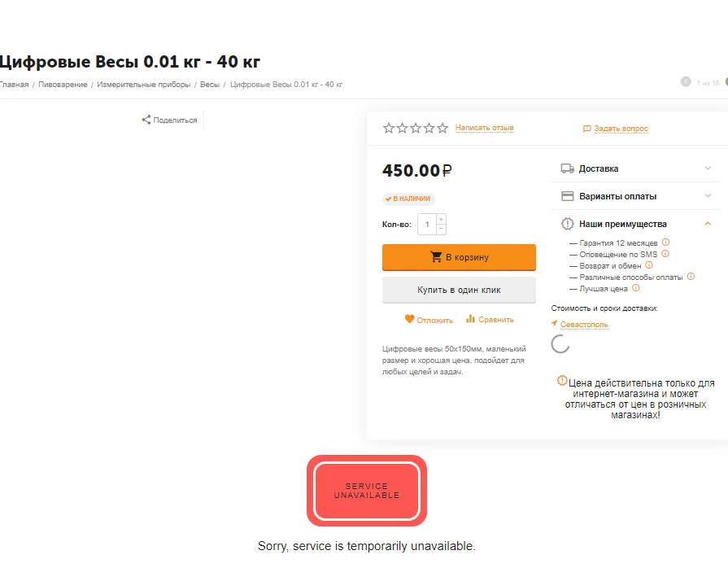Open Пивоварение in the breadcrumb
The image size is (728, 568).
pos(63,85)
